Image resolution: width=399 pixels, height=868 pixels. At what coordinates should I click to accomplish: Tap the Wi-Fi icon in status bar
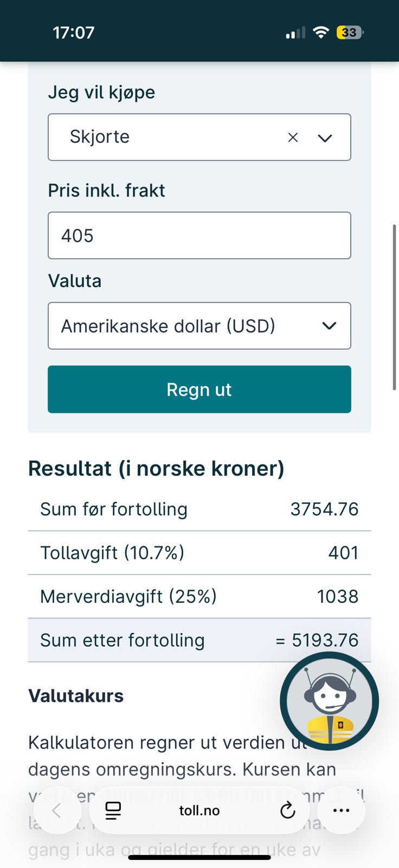click(x=321, y=33)
